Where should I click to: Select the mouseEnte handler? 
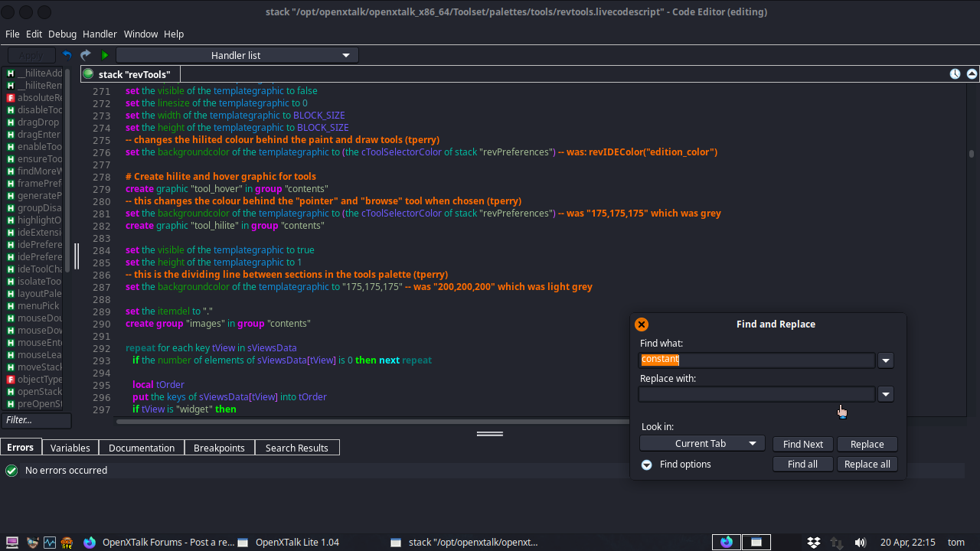pos(35,342)
